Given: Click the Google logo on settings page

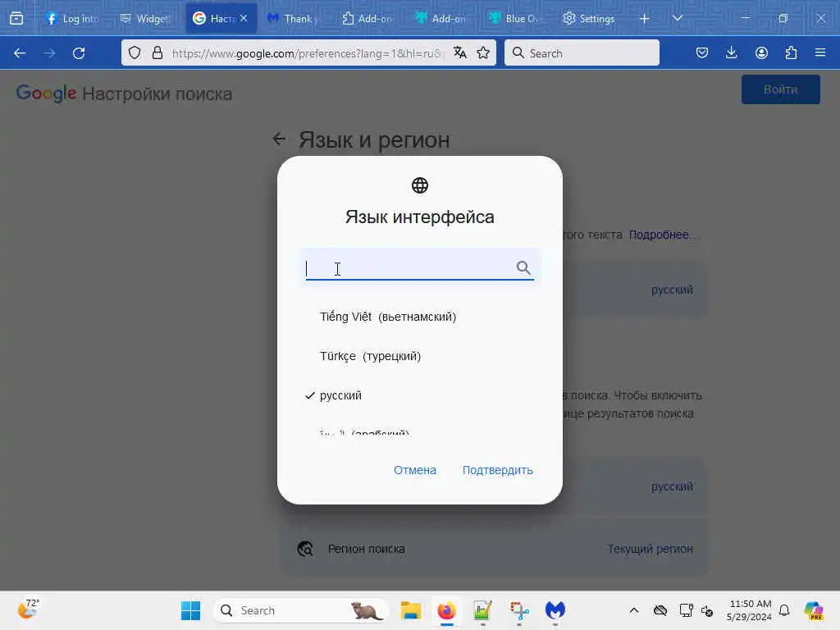Looking at the screenshot, I should coord(46,94).
